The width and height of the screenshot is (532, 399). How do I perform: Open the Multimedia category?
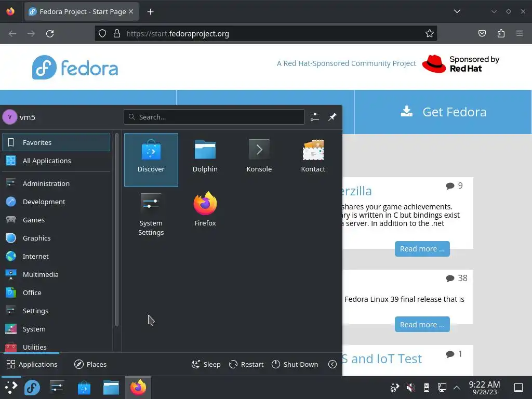[x=56, y=274]
